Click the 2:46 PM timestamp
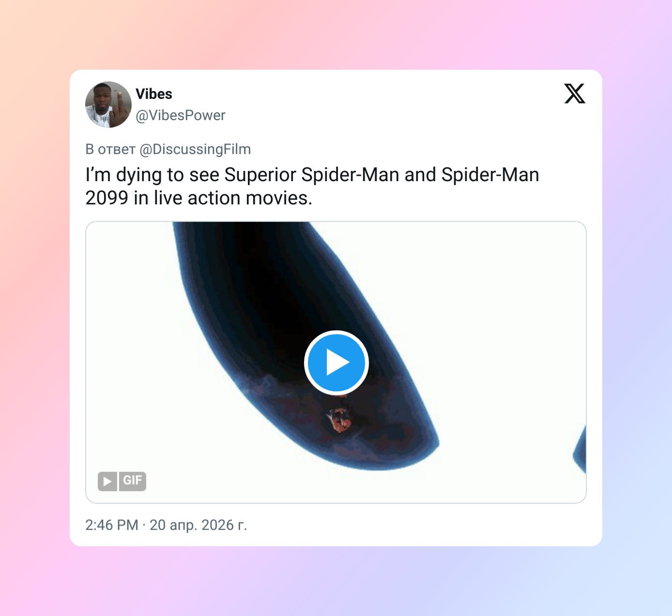This screenshot has height=616, width=672. coord(112,525)
